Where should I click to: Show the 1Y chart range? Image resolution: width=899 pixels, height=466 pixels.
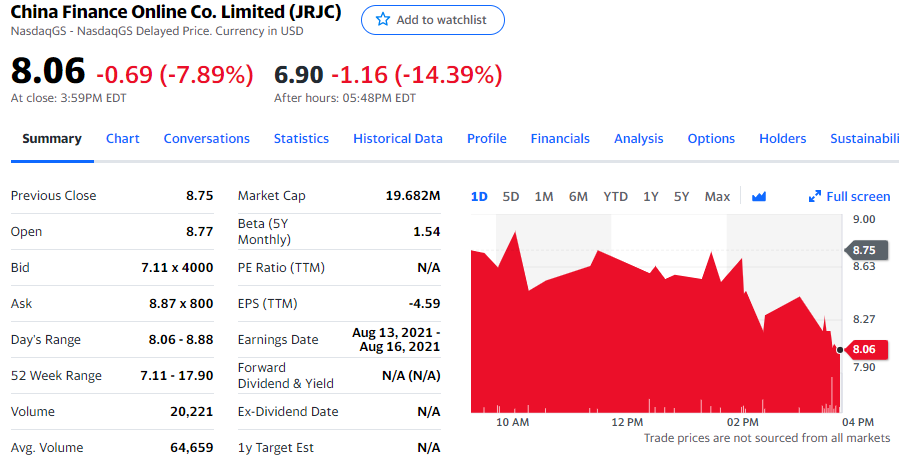[651, 197]
